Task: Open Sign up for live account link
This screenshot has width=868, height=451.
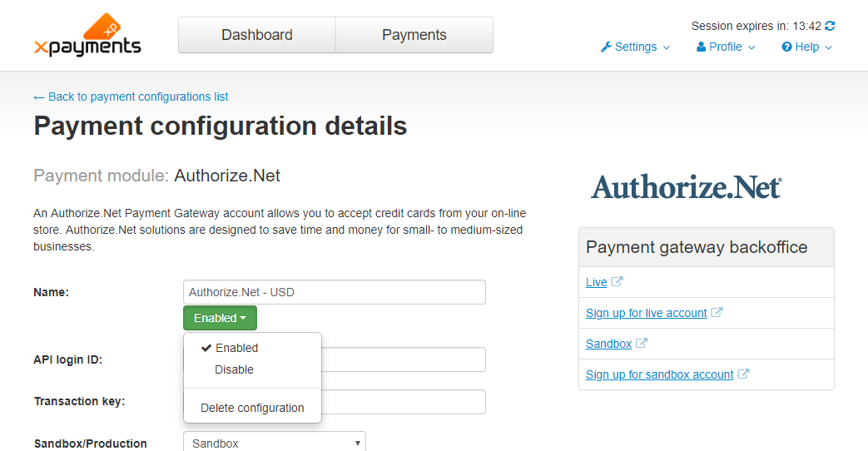Action: tap(646, 313)
